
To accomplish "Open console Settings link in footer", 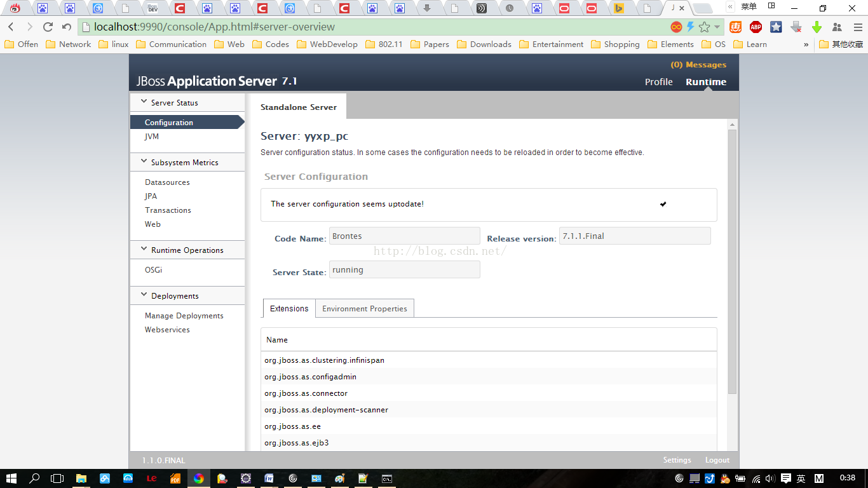I will pyautogui.click(x=677, y=460).
